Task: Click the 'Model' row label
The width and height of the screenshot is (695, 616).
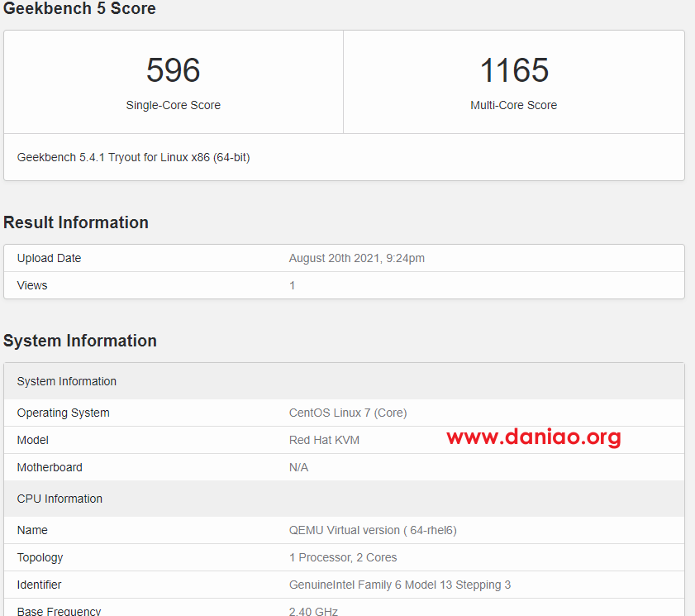Action: click(x=33, y=440)
